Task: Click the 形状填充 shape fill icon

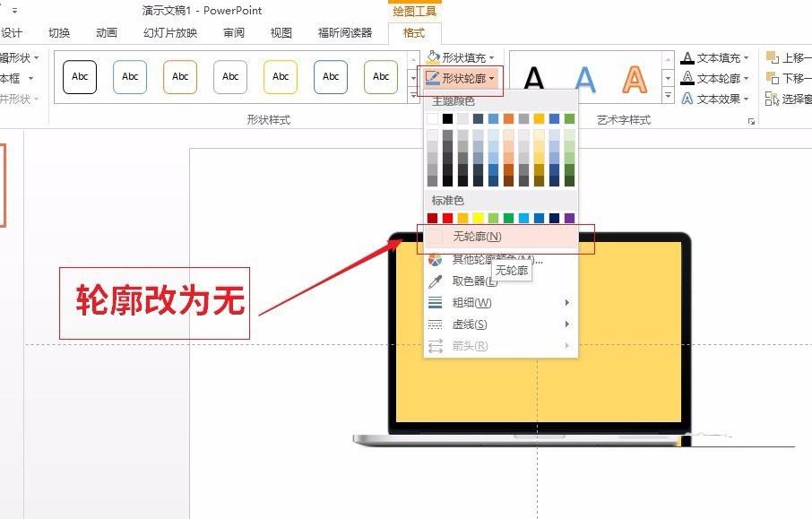Action: click(431, 56)
